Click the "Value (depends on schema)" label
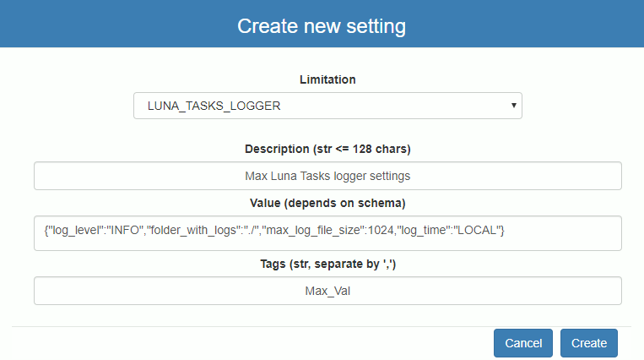The height and width of the screenshot is (360, 644). click(327, 204)
